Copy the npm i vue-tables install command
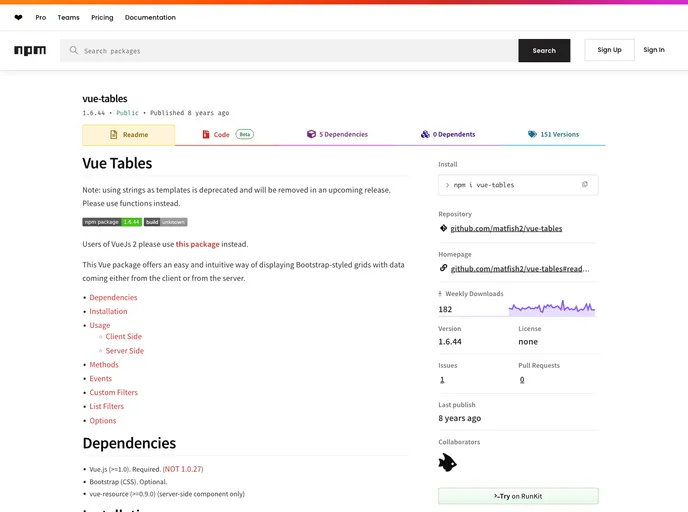 click(x=584, y=185)
